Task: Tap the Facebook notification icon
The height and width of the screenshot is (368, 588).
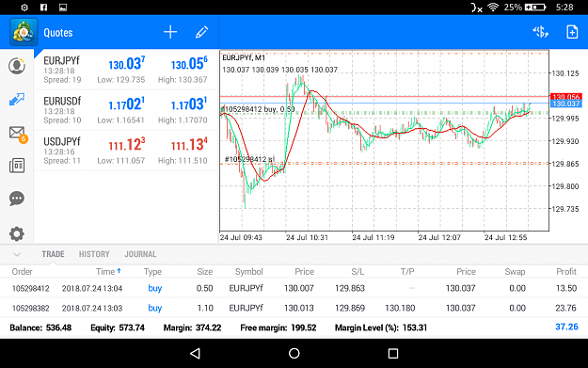Action: pyautogui.click(x=43, y=8)
